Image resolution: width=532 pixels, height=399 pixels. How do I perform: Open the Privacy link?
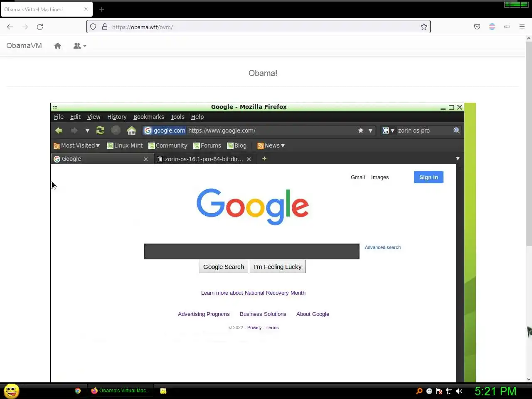tap(254, 328)
